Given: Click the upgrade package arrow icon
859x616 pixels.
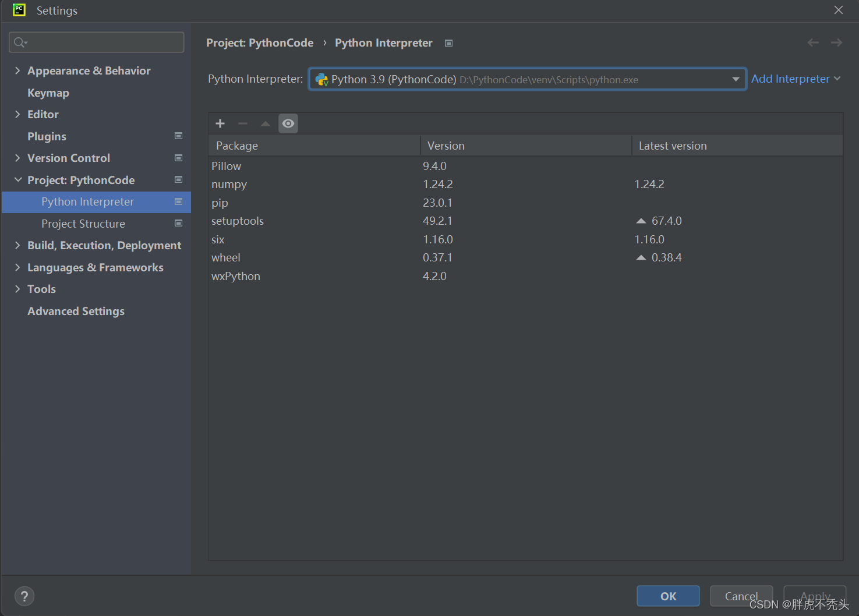Looking at the screenshot, I should [x=266, y=123].
